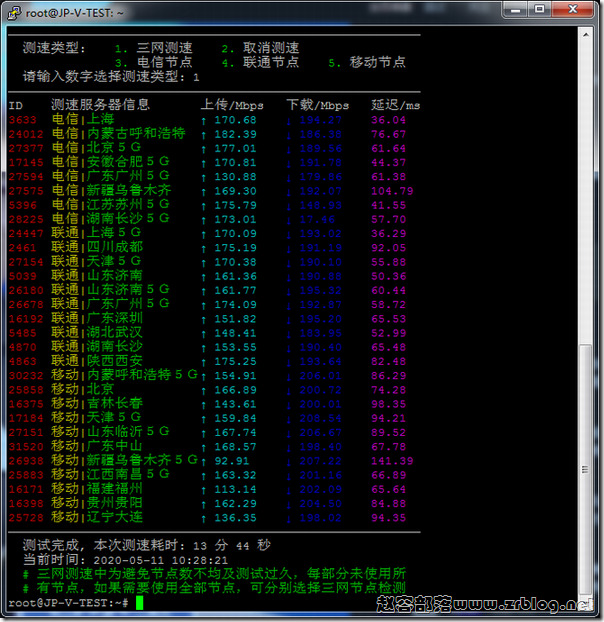Image resolution: width=604 pixels, height=622 pixels.
Task: Click the column header 下载/Mbps
Action: [x=318, y=105]
